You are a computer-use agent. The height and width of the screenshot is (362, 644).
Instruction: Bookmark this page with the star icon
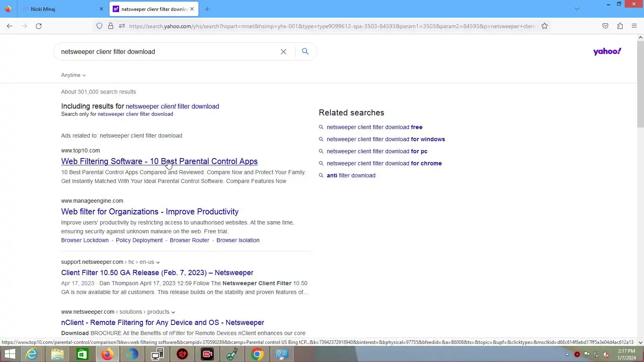(x=545, y=26)
